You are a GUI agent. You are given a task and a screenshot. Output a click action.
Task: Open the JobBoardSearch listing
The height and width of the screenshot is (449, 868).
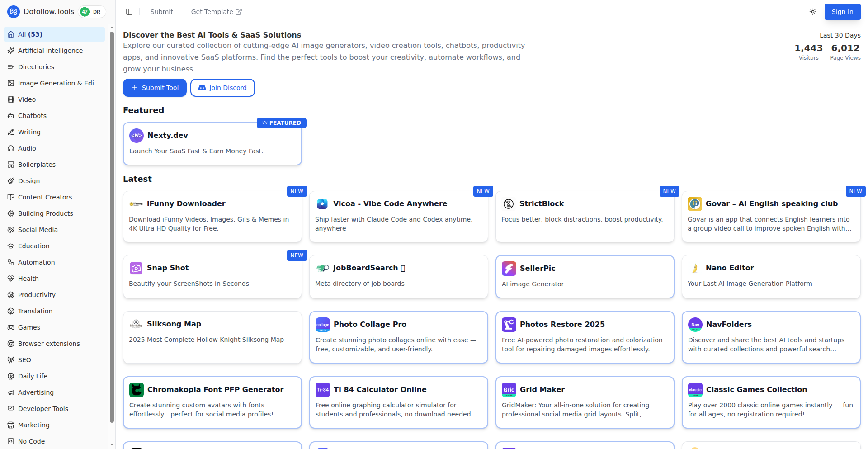(x=399, y=277)
